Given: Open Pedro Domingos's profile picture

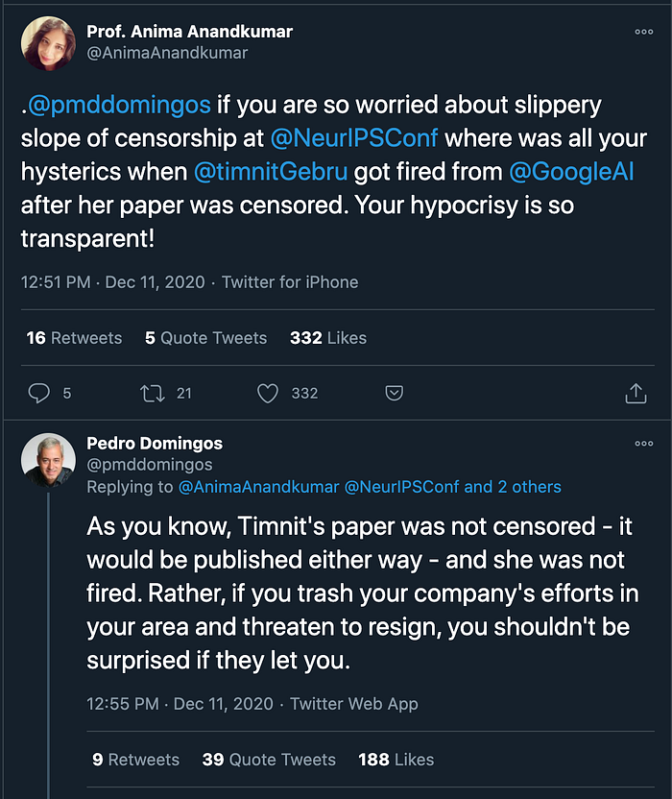Looking at the screenshot, I should [x=48, y=460].
